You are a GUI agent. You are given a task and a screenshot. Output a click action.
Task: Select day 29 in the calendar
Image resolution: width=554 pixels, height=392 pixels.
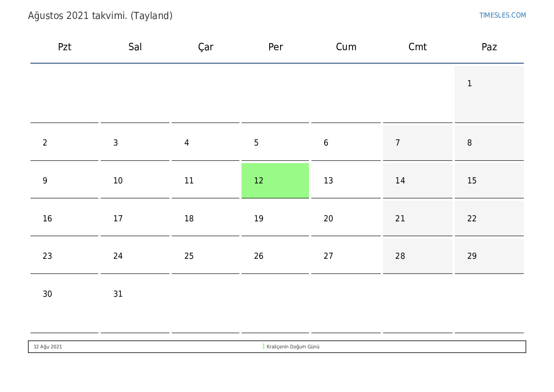tap(489, 256)
